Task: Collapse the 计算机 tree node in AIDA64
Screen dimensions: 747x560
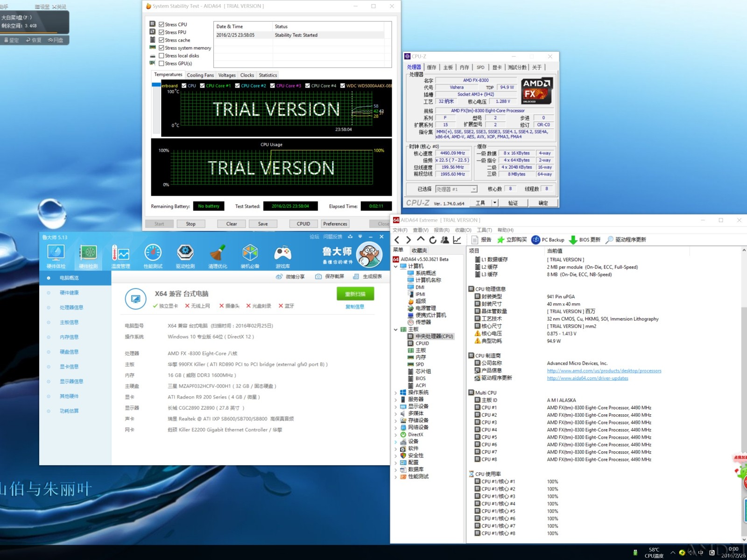Action: (396, 266)
